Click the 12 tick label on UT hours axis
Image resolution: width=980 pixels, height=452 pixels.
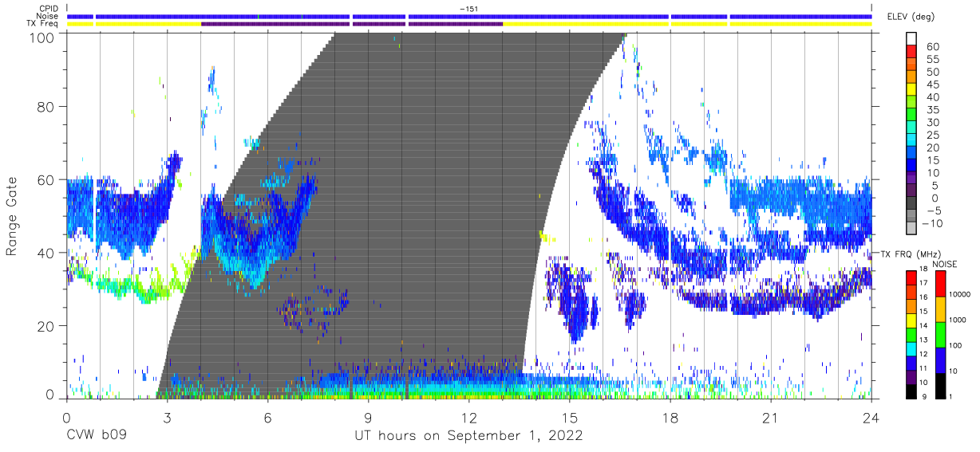pyautogui.click(x=468, y=417)
